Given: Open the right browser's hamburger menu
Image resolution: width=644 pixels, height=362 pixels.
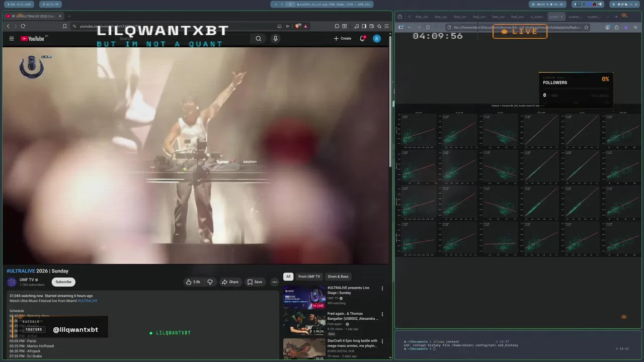Looking at the screenshot, I should click(x=635, y=27).
